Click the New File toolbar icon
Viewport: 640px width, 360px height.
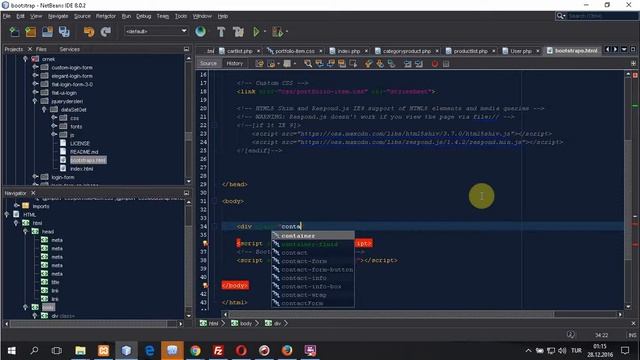(x=14, y=31)
